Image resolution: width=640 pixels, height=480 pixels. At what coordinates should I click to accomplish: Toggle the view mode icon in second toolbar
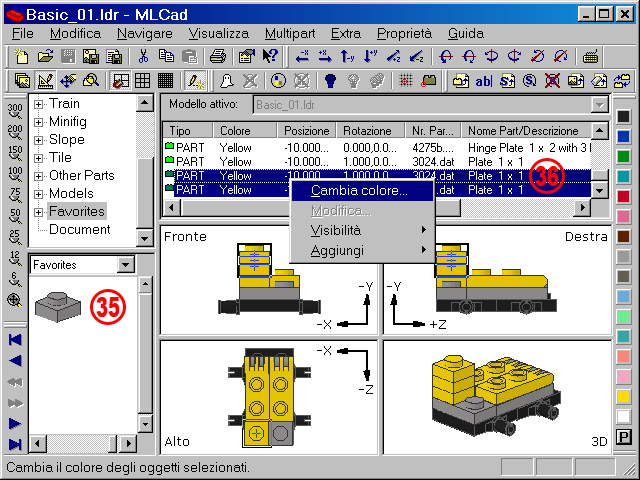pos(22,81)
